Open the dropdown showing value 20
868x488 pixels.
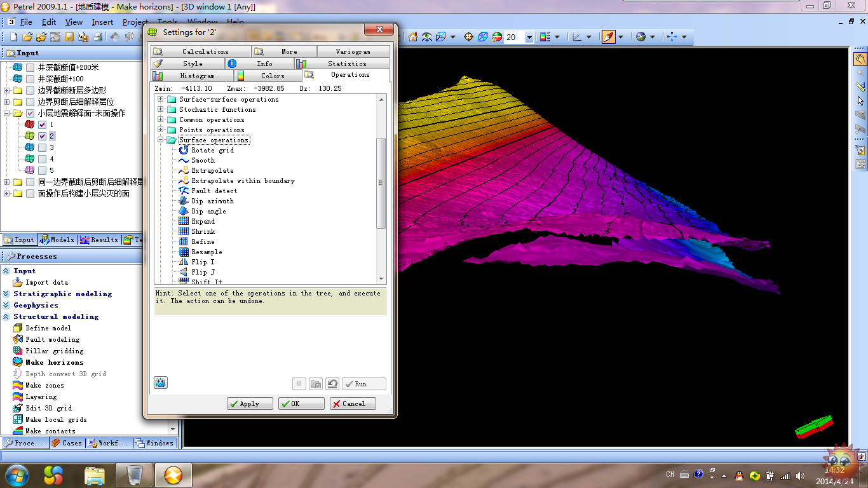(529, 37)
